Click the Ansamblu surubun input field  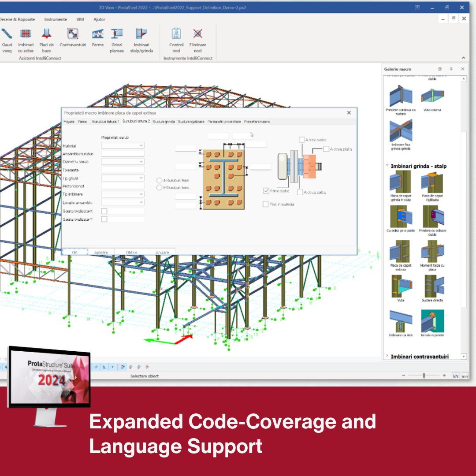(x=123, y=154)
